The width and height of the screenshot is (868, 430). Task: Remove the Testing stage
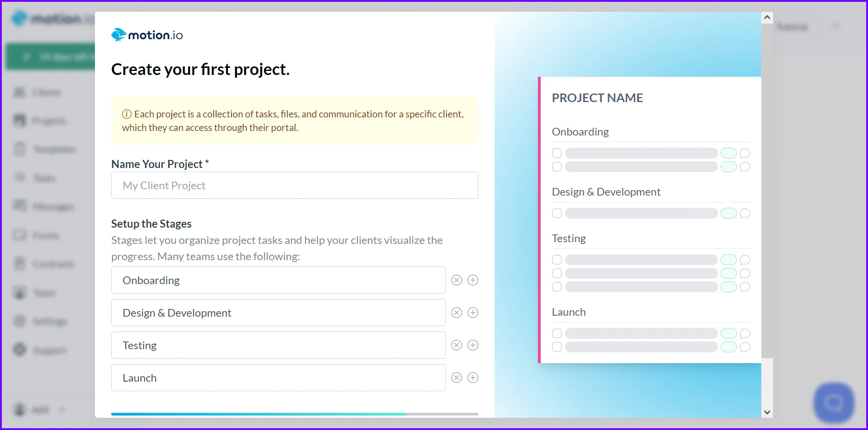tap(456, 345)
